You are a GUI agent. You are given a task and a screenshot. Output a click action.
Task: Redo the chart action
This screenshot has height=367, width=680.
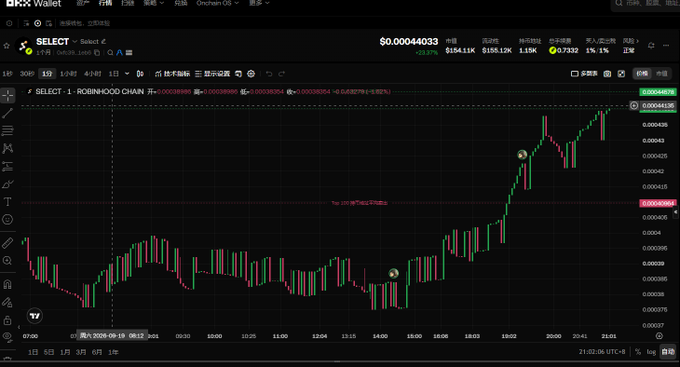click(x=281, y=74)
